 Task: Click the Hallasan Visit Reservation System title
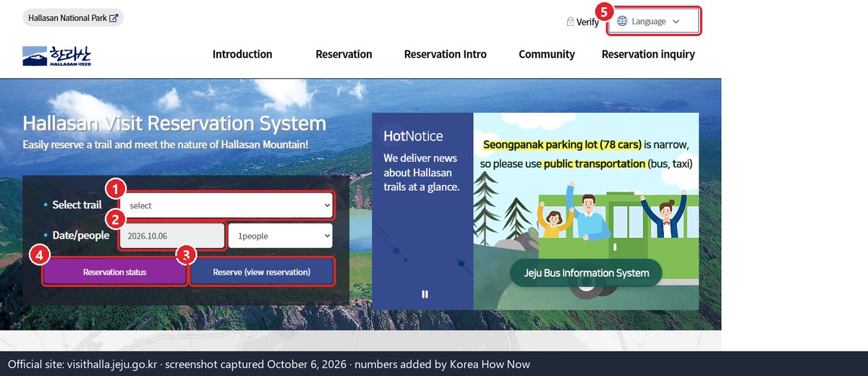coord(174,123)
